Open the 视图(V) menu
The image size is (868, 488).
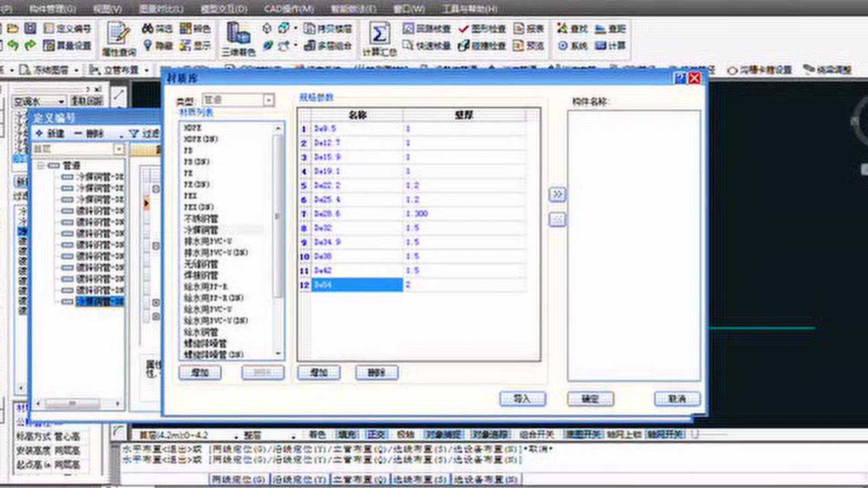[x=107, y=9]
